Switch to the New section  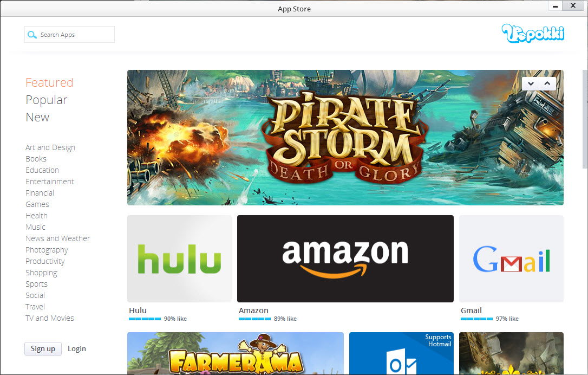pos(37,118)
